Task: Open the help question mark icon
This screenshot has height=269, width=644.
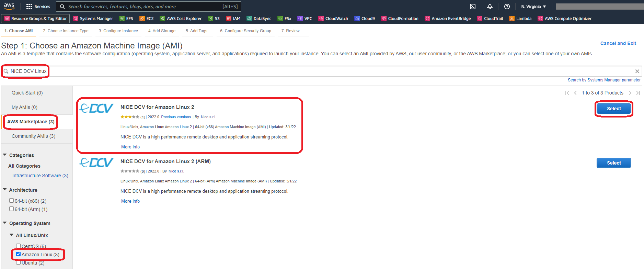Action: point(507,7)
